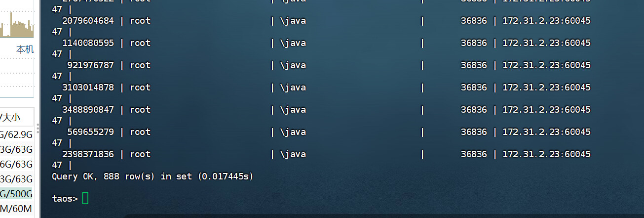This screenshot has width=644, height=218.
Task: Click the \java entry on row 569655279
Action: pyautogui.click(x=293, y=132)
